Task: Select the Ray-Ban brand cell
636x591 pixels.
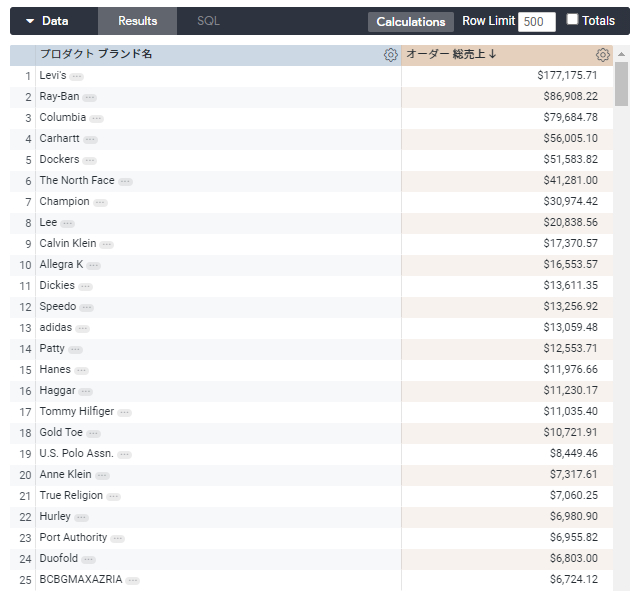Action: pos(218,97)
